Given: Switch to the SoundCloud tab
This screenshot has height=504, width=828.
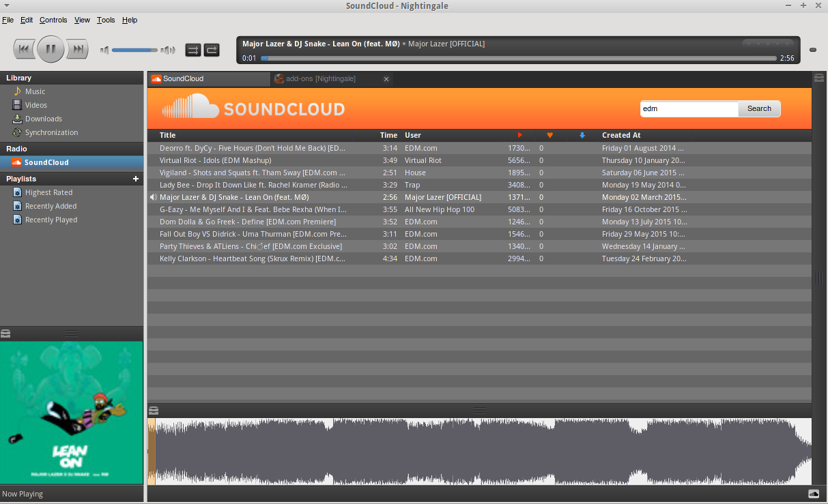Looking at the screenshot, I should [209, 79].
